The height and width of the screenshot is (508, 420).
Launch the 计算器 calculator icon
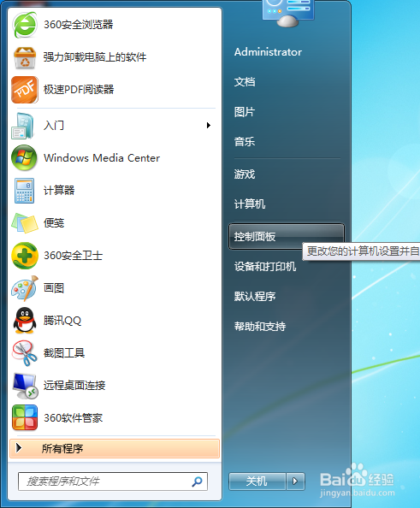pyautogui.click(x=24, y=191)
